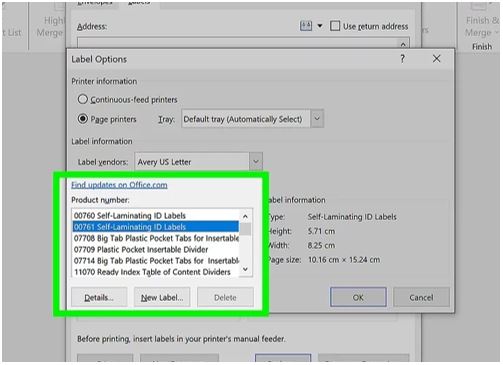This screenshot has height=365, width=503.
Task: Pick 11070 Ready Index Table of Content Dividers
Action: point(156,272)
